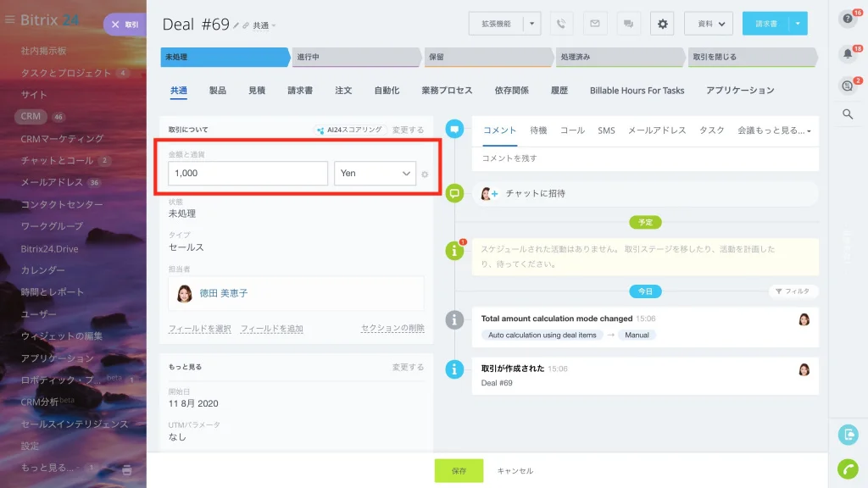The width and height of the screenshot is (868, 488).
Task: Click the help question mark icon
Action: click(x=848, y=19)
